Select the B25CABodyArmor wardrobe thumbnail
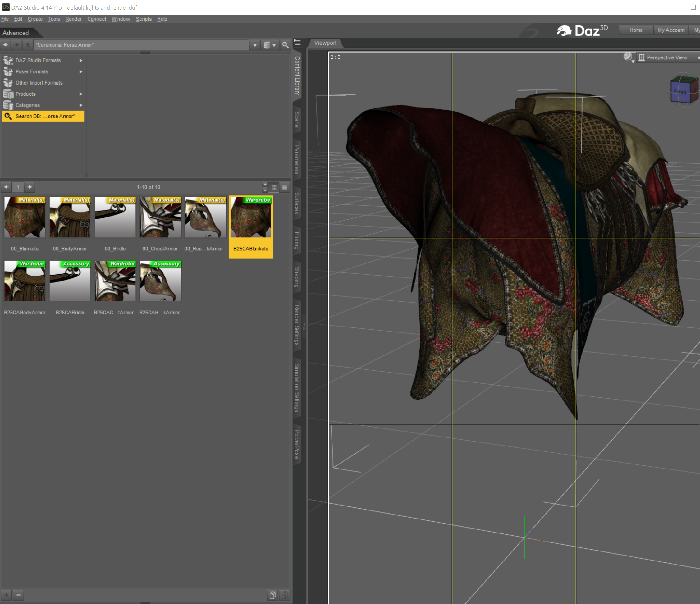700x604 pixels. click(25, 281)
